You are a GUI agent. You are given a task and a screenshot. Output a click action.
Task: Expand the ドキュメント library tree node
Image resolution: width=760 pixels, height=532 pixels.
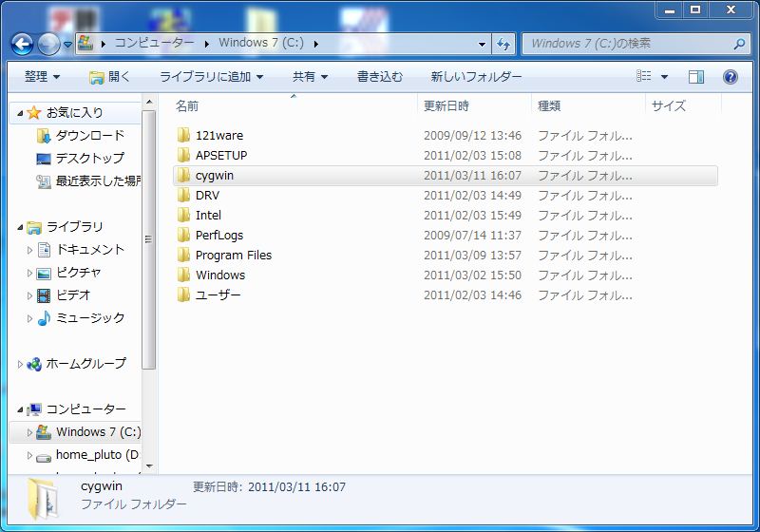[29, 250]
